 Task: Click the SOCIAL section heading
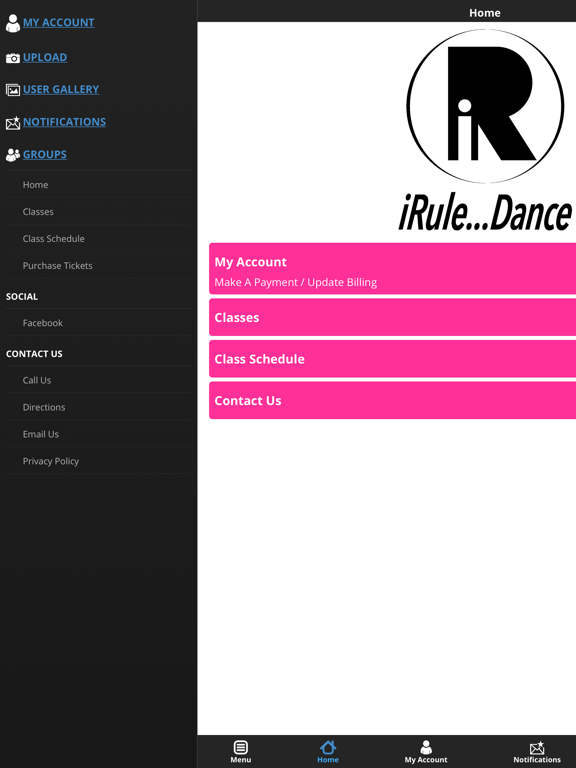[x=22, y=296]
